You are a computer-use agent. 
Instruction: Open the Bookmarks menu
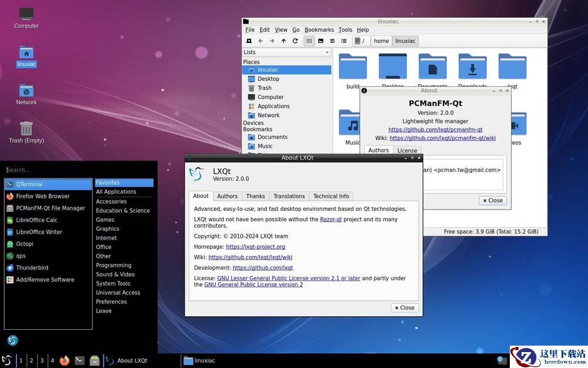tap(319, 29)
